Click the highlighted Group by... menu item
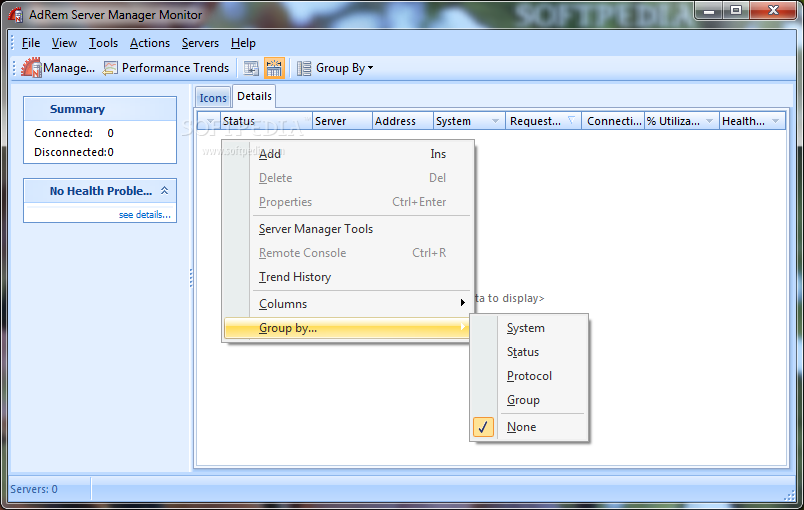The width and height of the screenshot is (804, 510). tap(347, 328)
